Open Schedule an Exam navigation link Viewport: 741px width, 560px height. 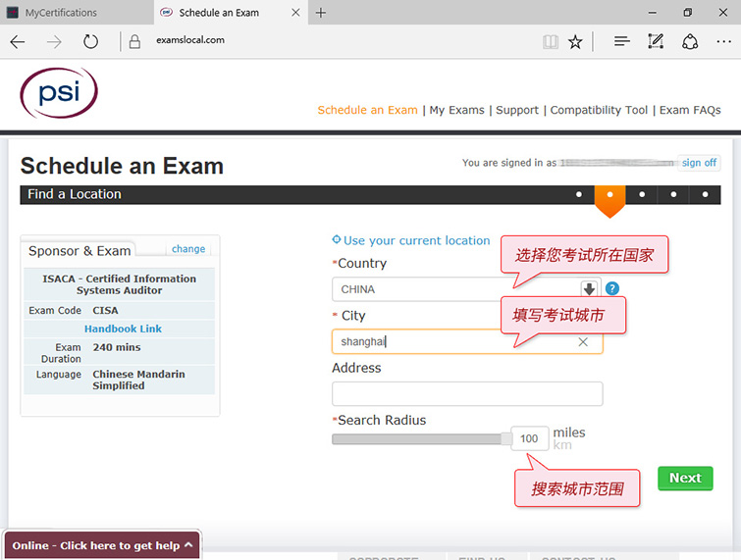(367, 110)
